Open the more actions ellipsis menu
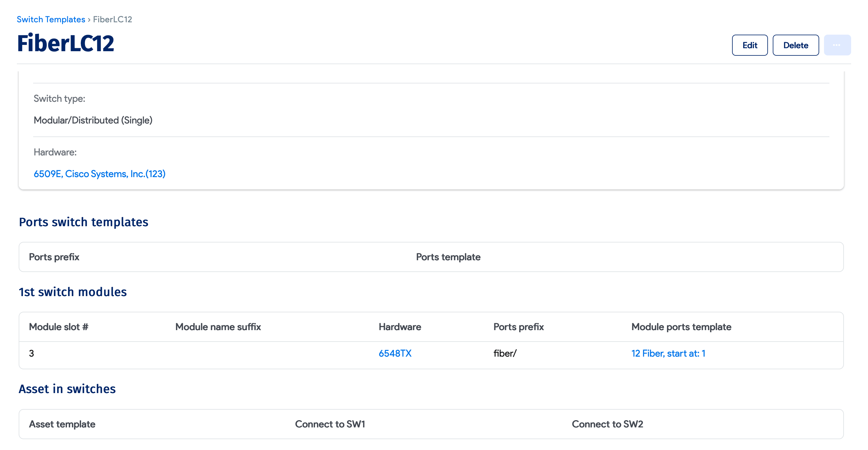Image resolution: width=868 pixels, height=450 pixels. click(x=837, y=45)
